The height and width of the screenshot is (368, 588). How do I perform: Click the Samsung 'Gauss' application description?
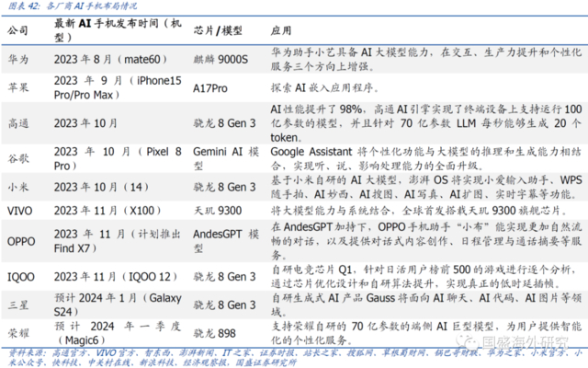point(426,305)
